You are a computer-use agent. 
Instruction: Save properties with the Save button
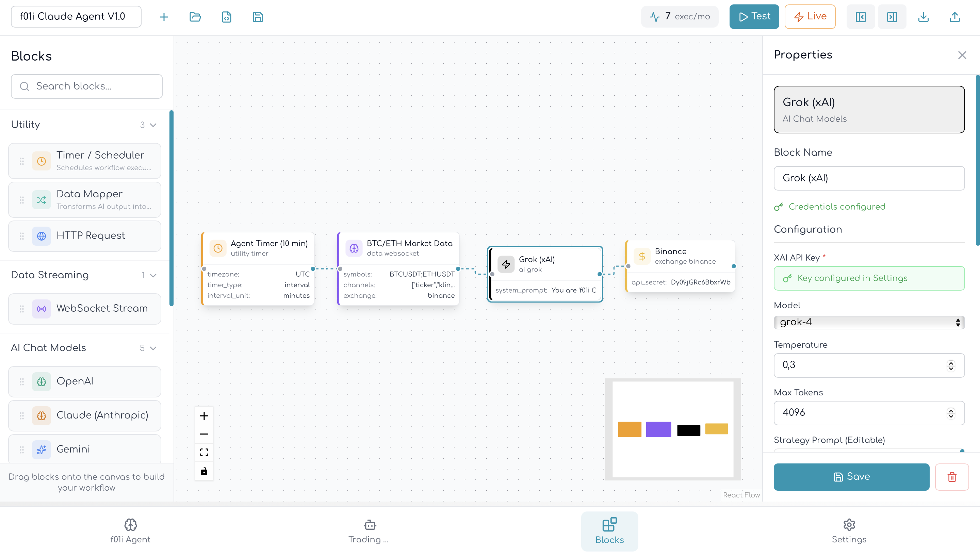[851, 477]
